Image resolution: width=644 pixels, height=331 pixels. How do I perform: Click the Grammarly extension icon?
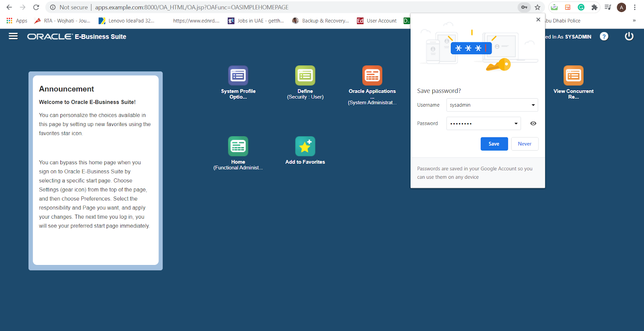(x=581, y=7)
